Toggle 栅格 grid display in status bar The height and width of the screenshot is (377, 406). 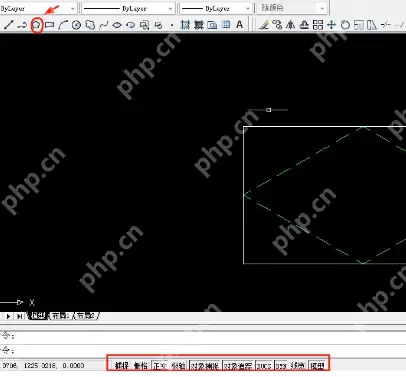click(141, 366)
